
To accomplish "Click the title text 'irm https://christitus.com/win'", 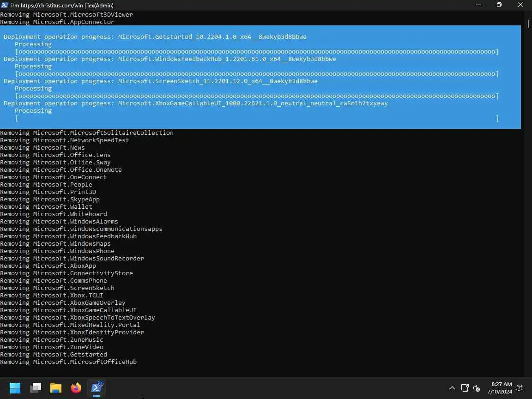I will [47, 6].
